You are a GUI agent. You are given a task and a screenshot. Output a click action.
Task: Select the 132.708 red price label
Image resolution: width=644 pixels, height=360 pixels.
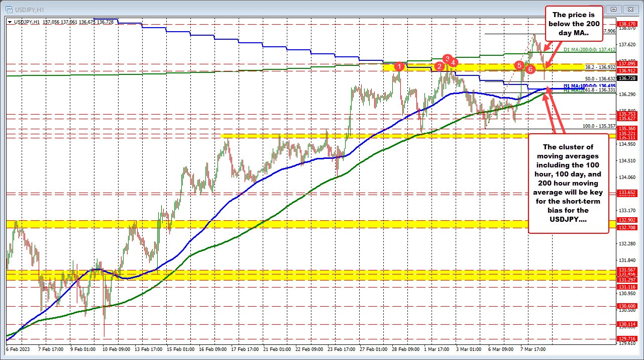pos(626,228)
